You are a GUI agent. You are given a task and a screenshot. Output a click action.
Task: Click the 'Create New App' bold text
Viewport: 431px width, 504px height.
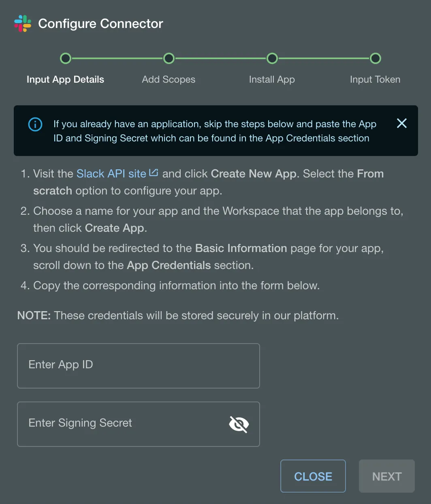[254, 174]
